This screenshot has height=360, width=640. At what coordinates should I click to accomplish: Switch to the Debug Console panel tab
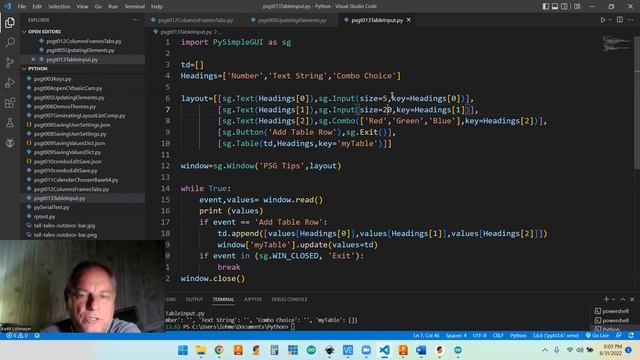[x=289, y=299]
